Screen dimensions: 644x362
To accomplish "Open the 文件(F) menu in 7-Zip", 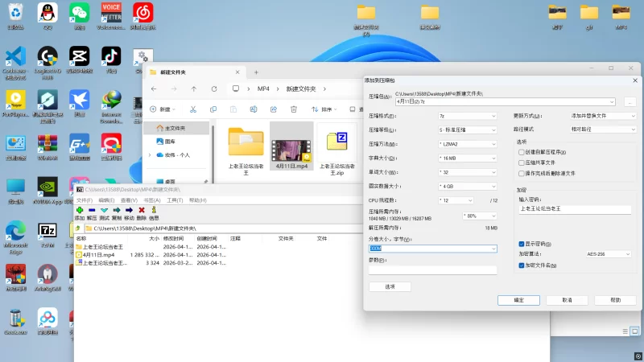I will tap(82, 200).
